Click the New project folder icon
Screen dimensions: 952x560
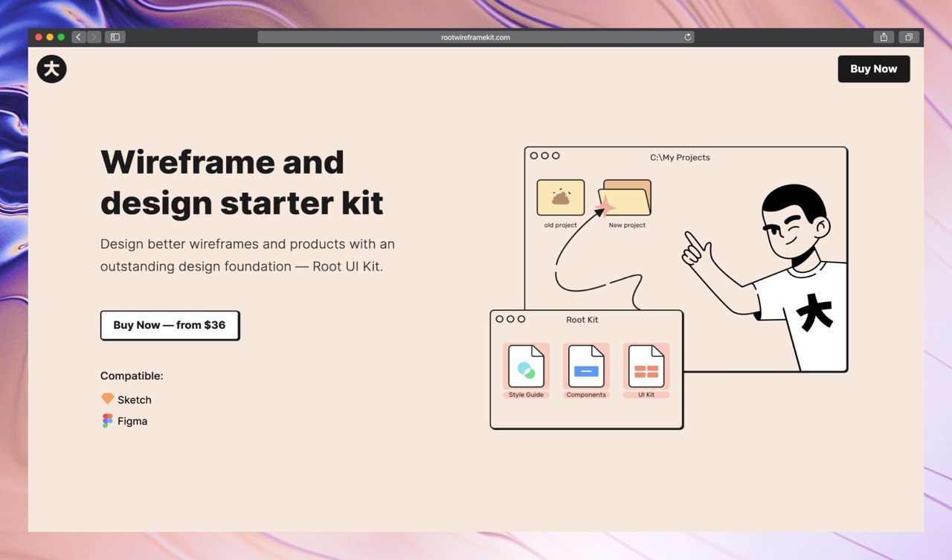(x=625, y=198)
